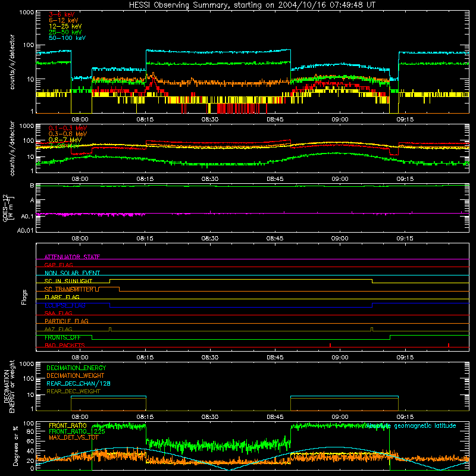
Task: Click the Flags vertical axis title
Action: tap(24, 297)
